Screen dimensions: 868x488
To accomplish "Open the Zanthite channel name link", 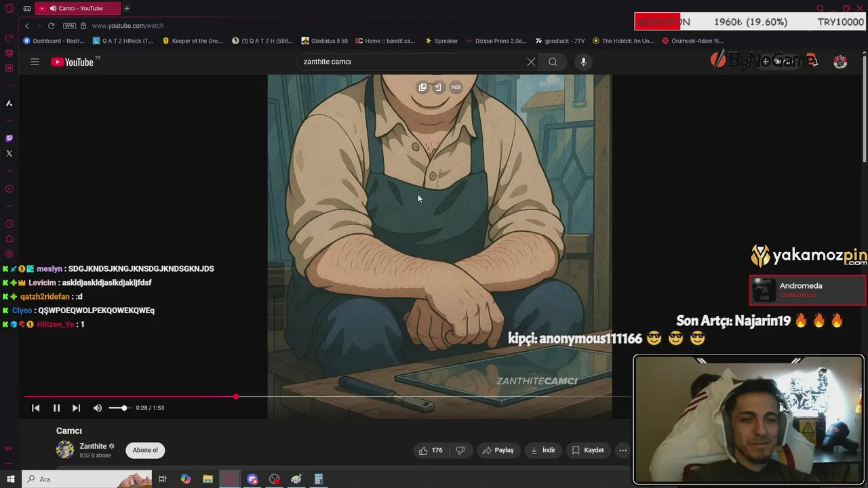I will point(93,446).
